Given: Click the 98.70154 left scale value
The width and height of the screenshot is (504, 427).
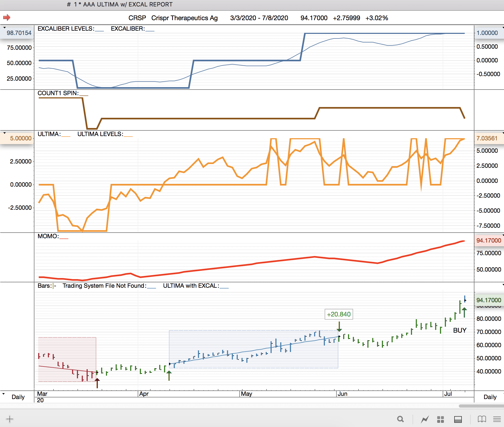Looking at the screenshot, I should [x=19, y=33].
